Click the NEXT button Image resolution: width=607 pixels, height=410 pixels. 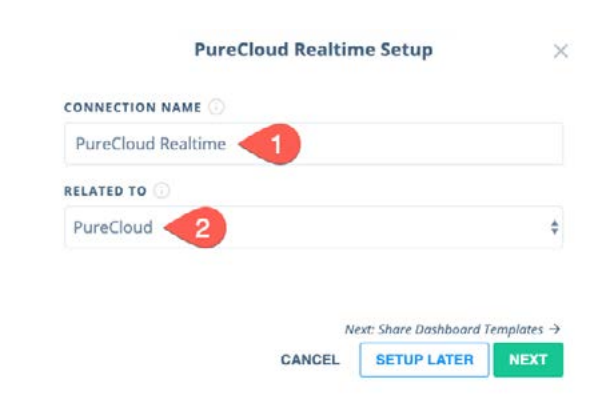(528, 360)
